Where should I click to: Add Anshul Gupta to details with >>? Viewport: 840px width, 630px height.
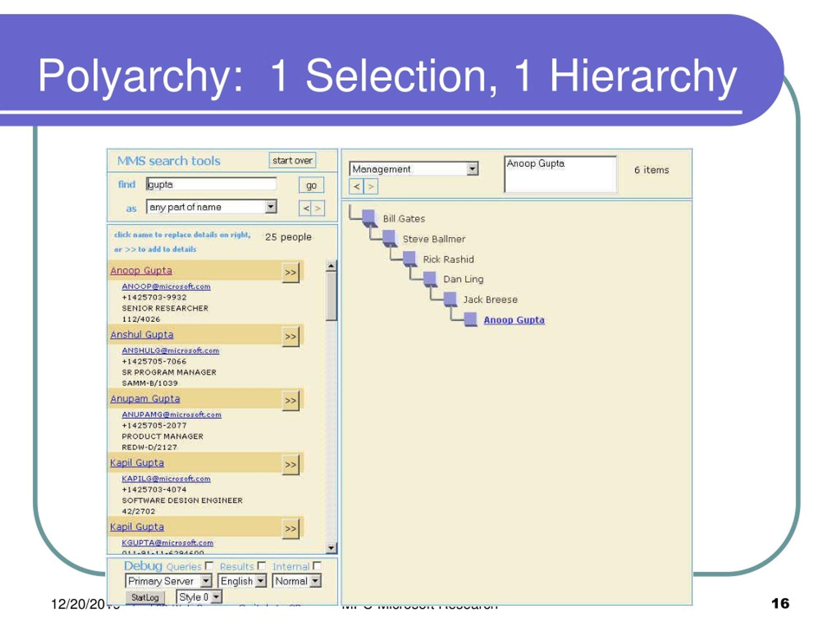290,336
